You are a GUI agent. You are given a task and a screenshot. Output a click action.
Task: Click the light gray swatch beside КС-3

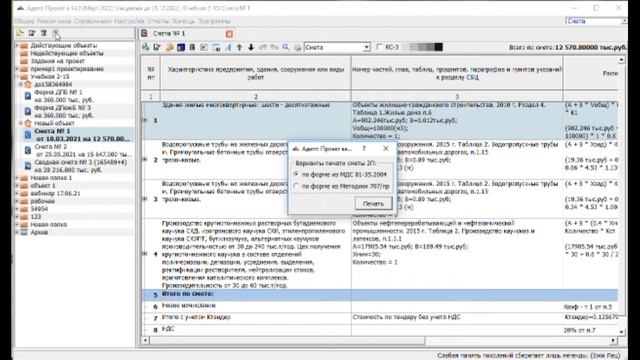(413, 47)
